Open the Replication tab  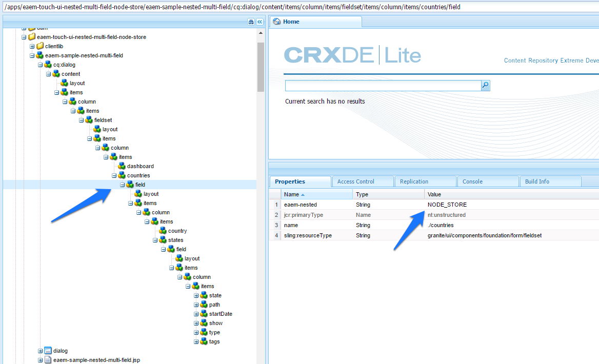[x=426, y=181]
